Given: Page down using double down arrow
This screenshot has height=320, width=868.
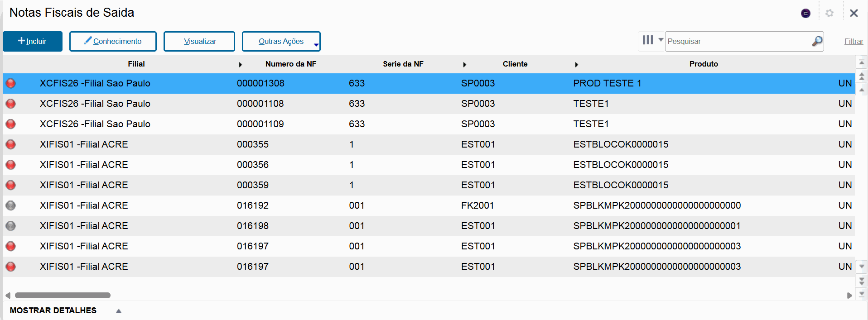Looking at the screenshot, I should (862, 281).
